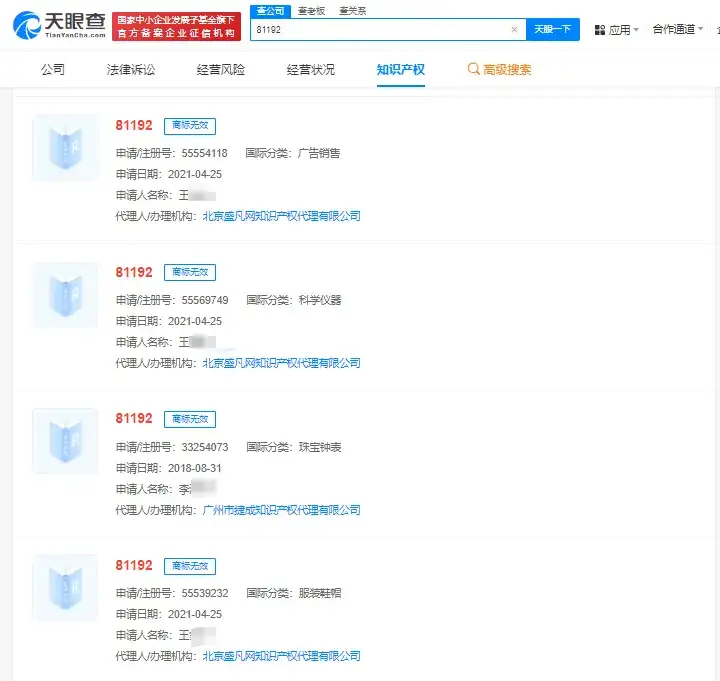This screenshot has width=720, height=681.
Task: Click the red government fund banner
Action: (176, 27)
